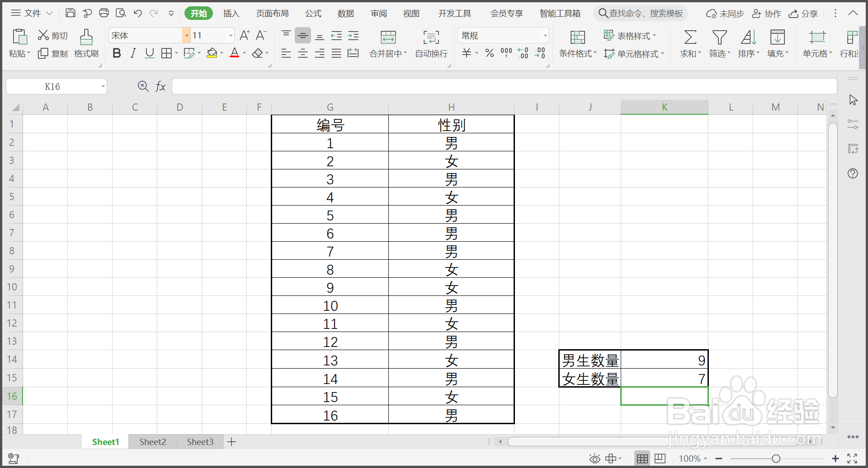Image resolution: width=868 pixels, height=468 pixels.
Task: Open the number format dropdown (常规)
Action: [x=545, y=35]
